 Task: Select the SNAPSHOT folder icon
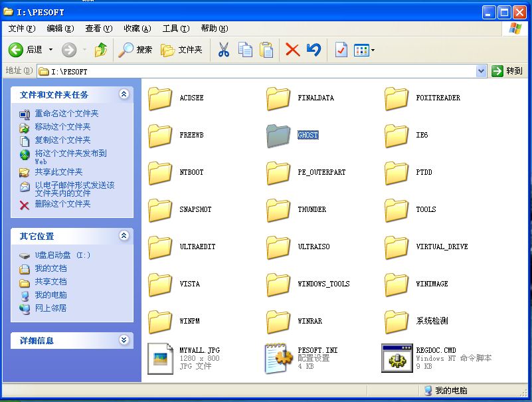[x=160, y=210]
